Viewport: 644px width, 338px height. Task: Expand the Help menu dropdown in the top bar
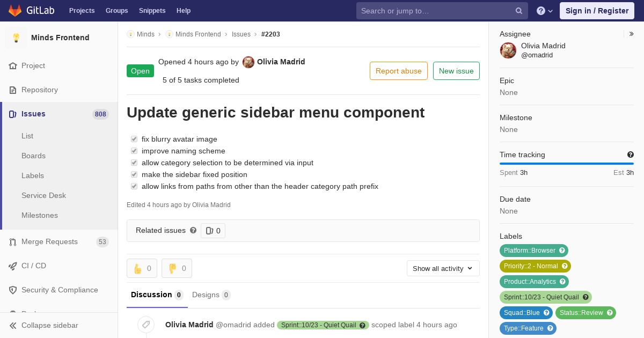click(545, 11)
